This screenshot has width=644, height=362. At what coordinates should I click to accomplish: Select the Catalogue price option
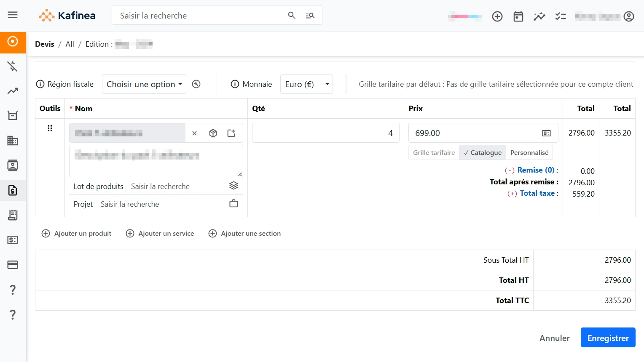coord(483,152)
